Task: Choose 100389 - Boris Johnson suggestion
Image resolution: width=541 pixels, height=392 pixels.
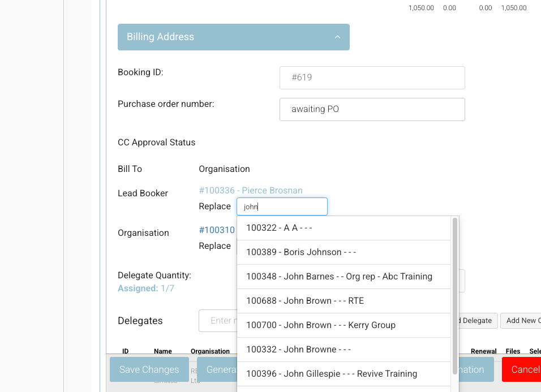Action: [x=344, y=252]
